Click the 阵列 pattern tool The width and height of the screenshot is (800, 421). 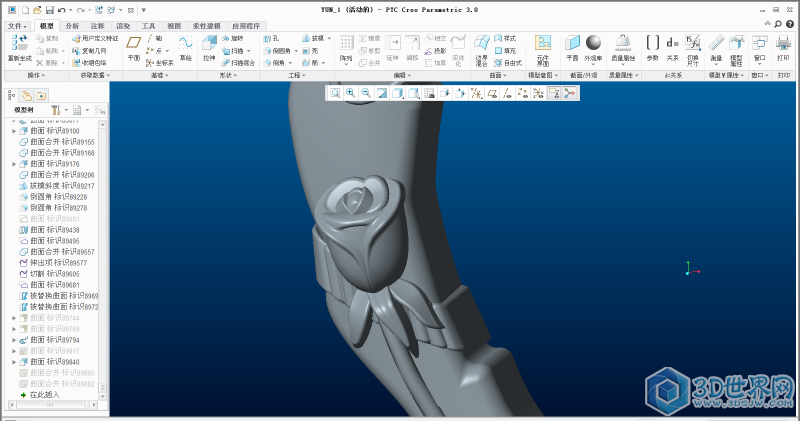tap(346, 49)
